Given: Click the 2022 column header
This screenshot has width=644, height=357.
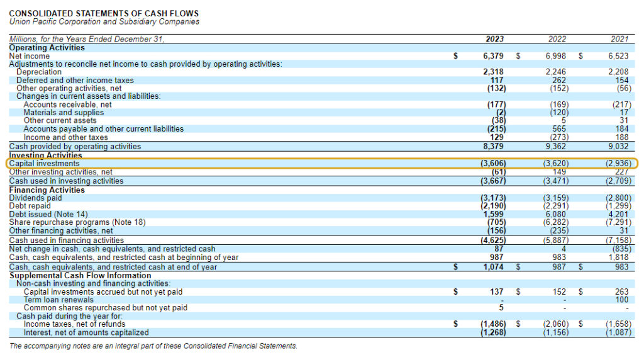Looking at the screenshot, I should point(557,39).
